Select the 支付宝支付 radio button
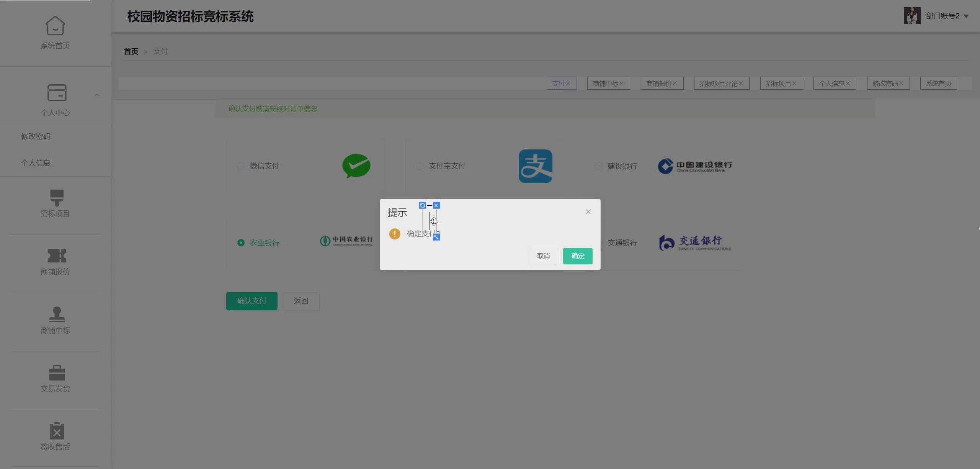 (x=420, y=166)
